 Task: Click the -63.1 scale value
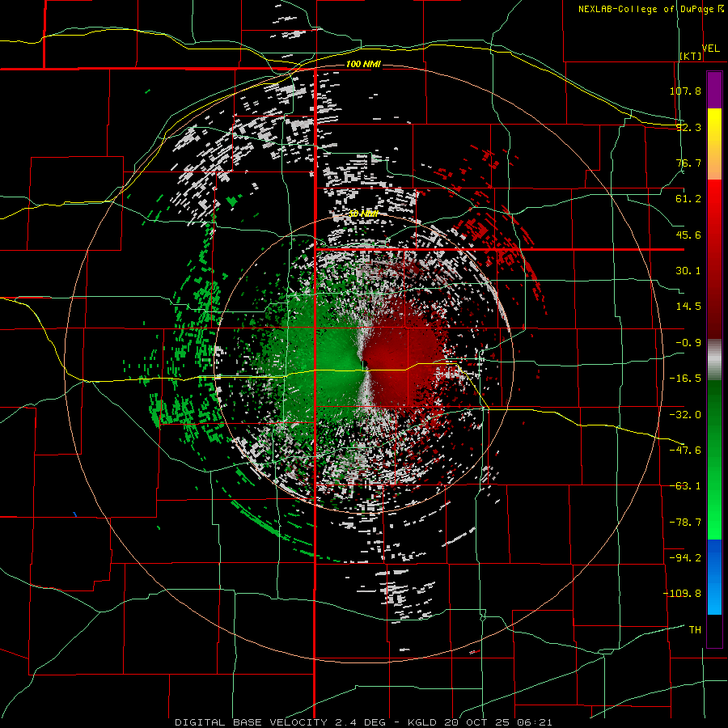pyautogui.click(x=685, y=486)
